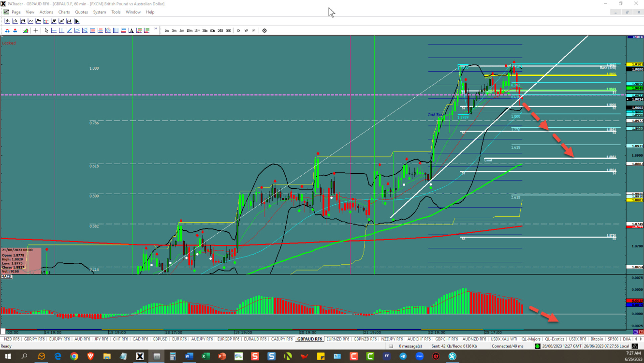
Task: Switch to the EURNZD RF6 tab
Action: 338,339
